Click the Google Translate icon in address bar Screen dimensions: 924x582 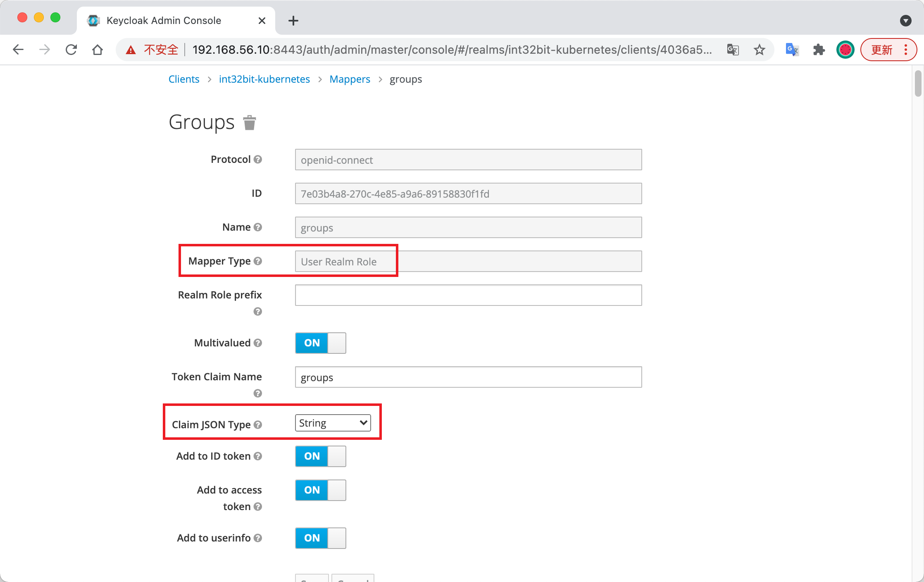tap(733, 50)
